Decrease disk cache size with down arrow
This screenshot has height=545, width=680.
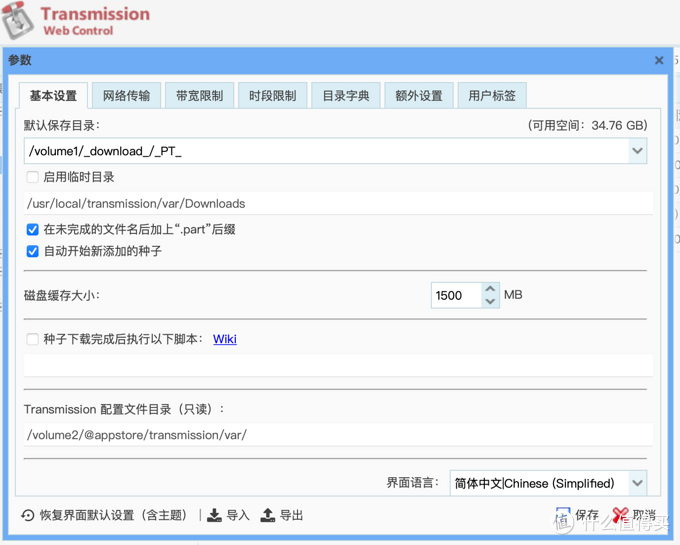(490, 301)
